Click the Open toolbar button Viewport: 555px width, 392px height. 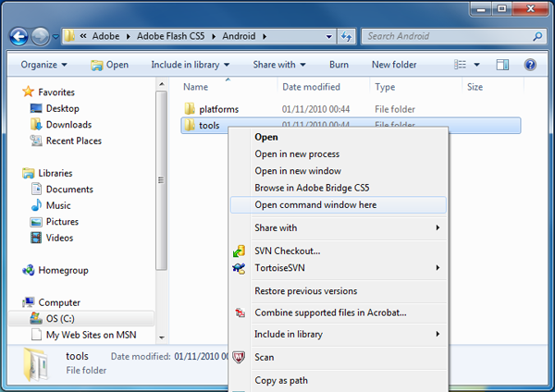pyautogui.click(x=109, y=65)
